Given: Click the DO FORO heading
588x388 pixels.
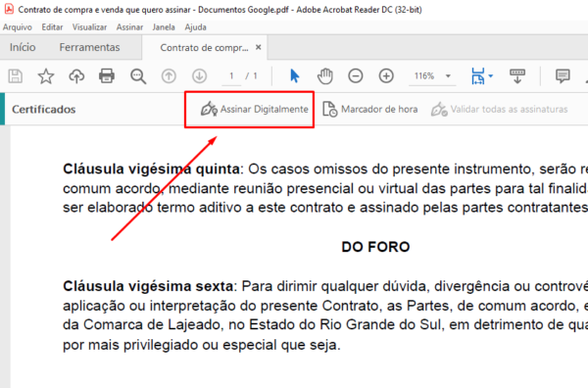Looking at the screenshot, I should (x=375, y=247).
